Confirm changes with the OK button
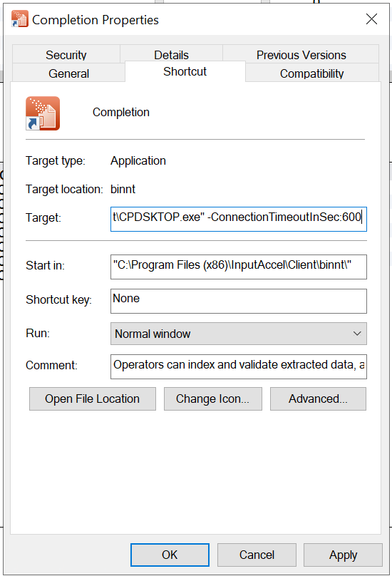 tap(170, 555)
